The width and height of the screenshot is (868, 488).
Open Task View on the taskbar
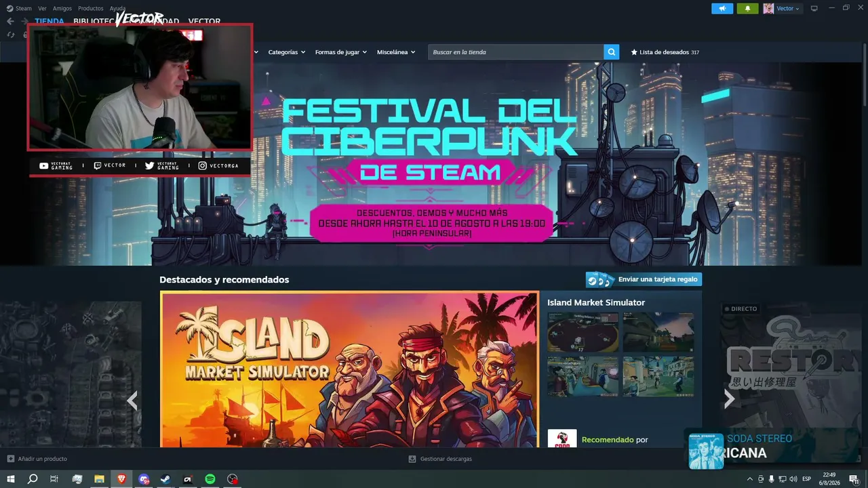click(54, 479)
